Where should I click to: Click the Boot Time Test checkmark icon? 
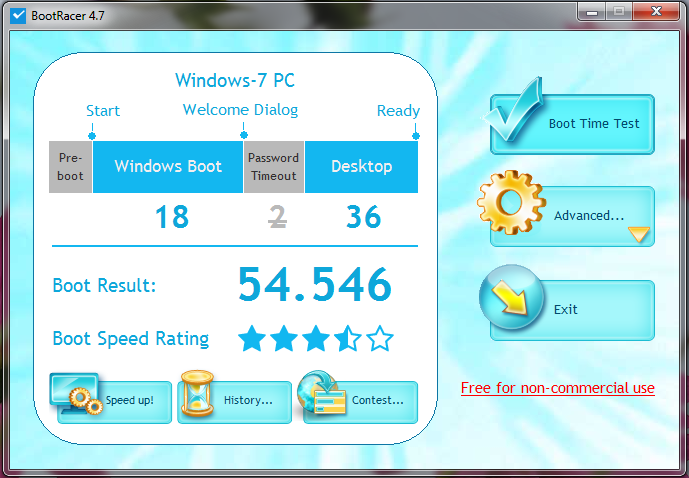point(513,110)
